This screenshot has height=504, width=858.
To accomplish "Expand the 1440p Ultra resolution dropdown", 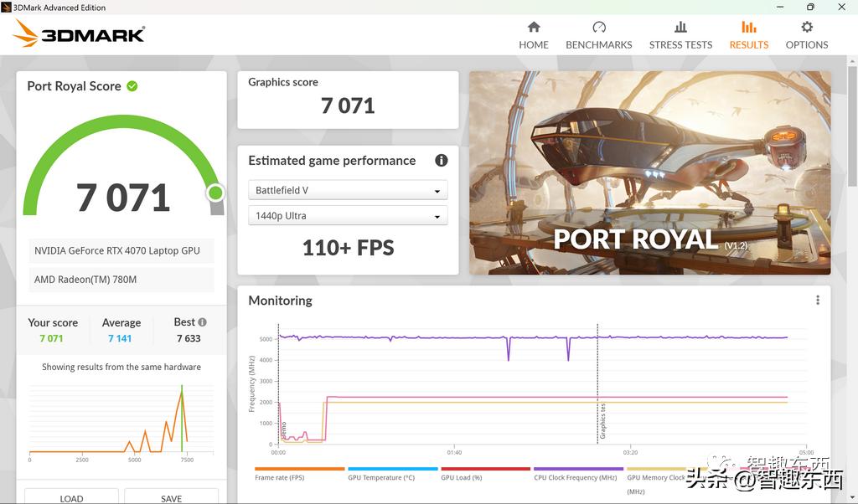I will point(348,216).
